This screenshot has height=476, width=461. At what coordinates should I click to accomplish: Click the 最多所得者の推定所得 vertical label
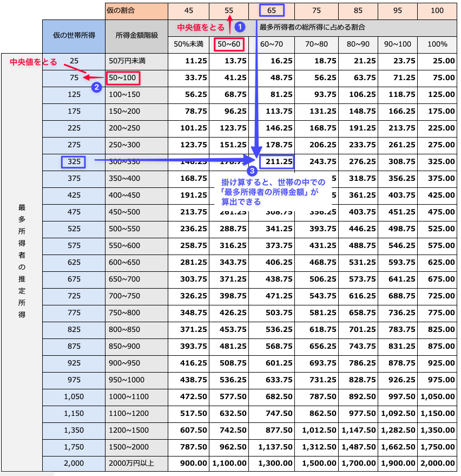[22, 261]
